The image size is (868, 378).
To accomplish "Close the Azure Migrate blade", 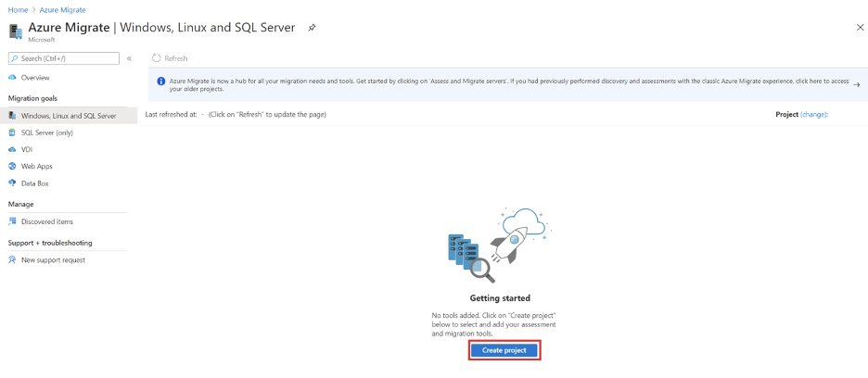I will pos(860,28).
